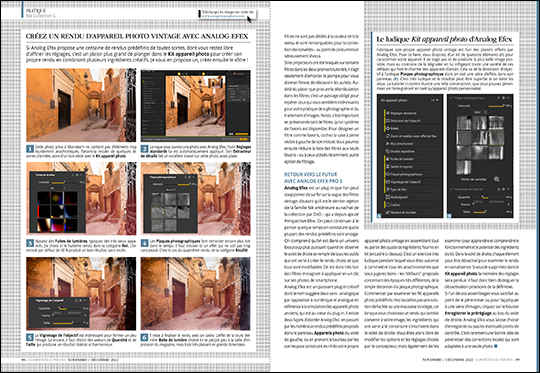Image resolution: width=540 pixels, height=373 pixels.
Task: Open the Net dropdown in Fuites de lumière panel
Action: pyautogui.click(x=57, y=188)
